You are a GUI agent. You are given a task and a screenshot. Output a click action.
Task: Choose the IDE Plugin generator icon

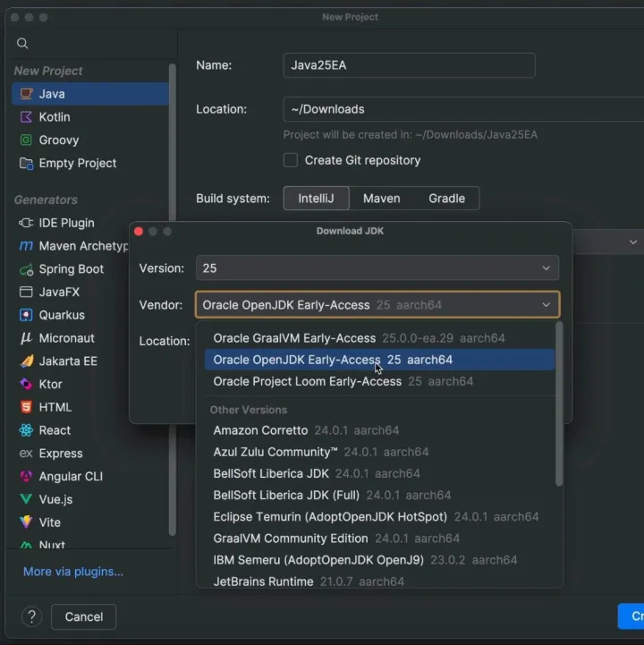[x=26, y=223]
